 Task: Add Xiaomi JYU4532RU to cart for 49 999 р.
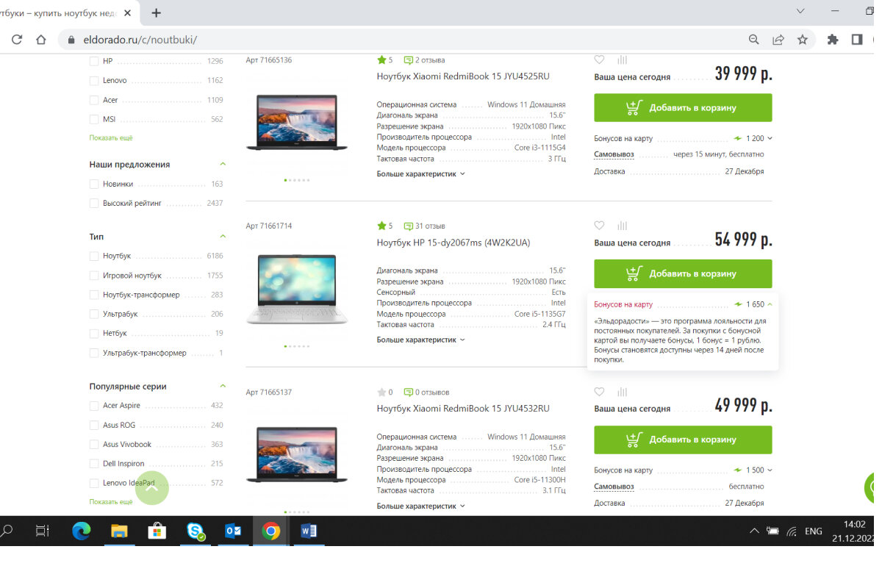pos(683,440)
